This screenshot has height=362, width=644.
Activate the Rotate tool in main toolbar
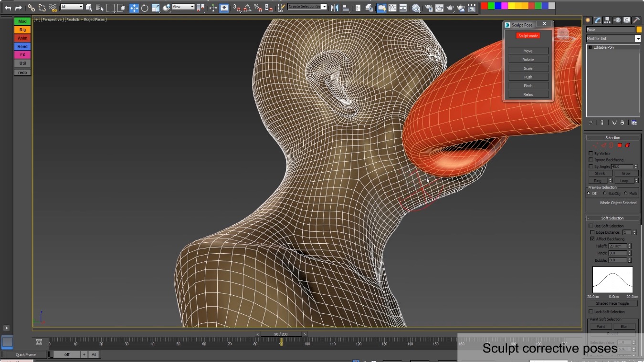(x=145, y=8)
